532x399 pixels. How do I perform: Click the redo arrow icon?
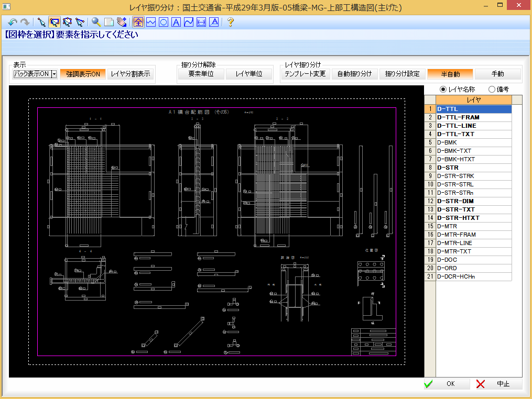click(x=25, y=23)
